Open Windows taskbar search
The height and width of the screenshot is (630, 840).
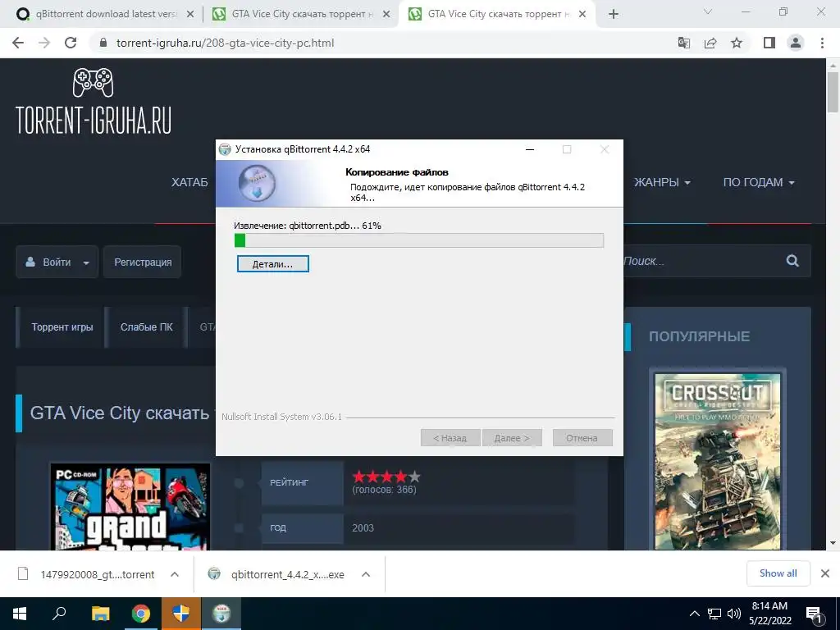coord(59,614)
